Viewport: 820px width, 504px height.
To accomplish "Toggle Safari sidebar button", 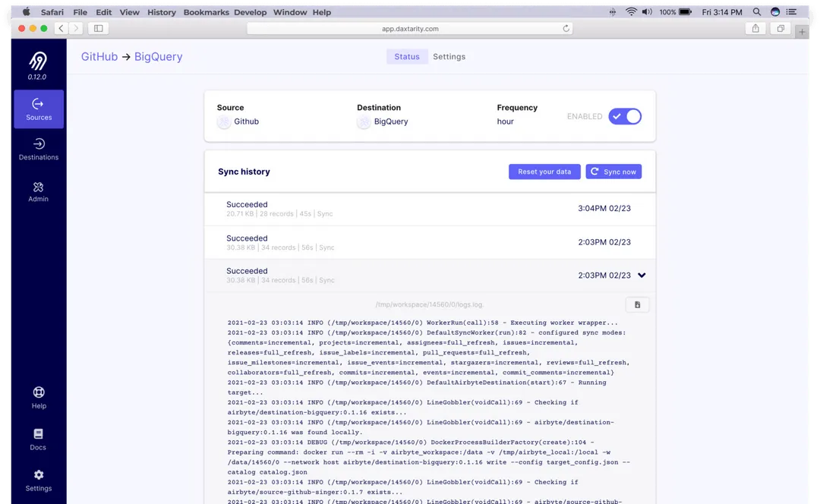I will tap(98, 28).
